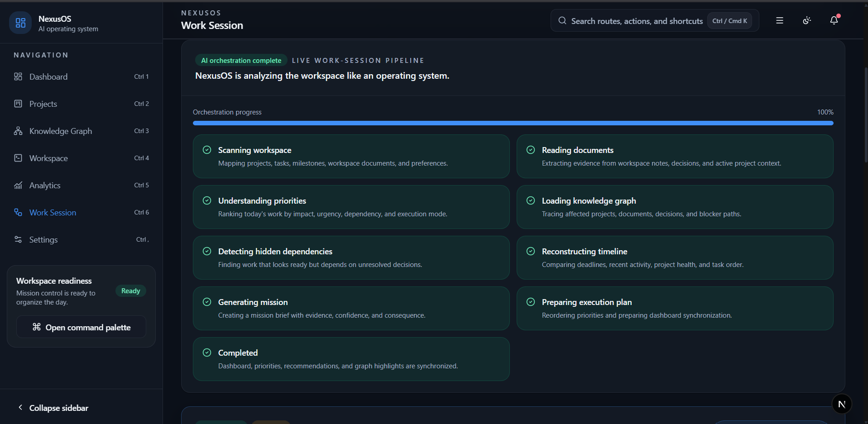Click the Reading documents check icon
This screenshot has height=424, width=868.
(x=531, y=150)
